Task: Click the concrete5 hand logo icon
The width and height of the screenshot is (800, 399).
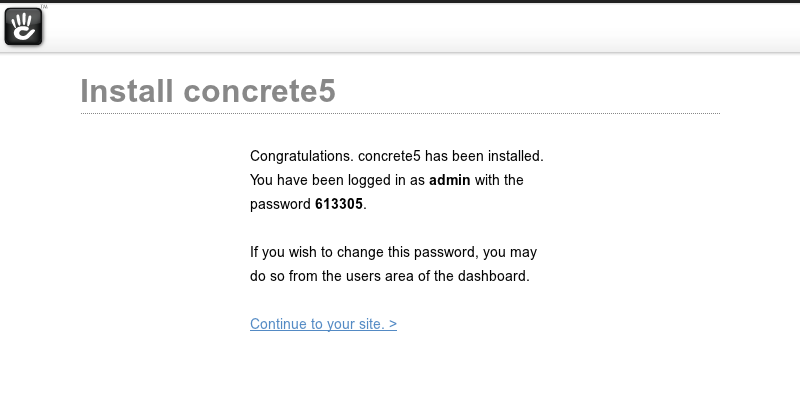Action: pyautogui.click(x=23, y=27)
